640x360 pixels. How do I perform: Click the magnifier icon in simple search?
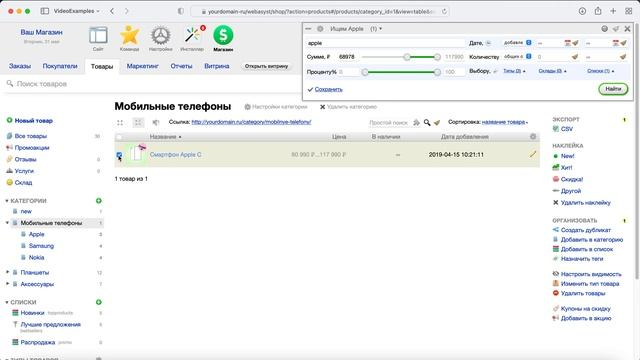pos(427,122)
